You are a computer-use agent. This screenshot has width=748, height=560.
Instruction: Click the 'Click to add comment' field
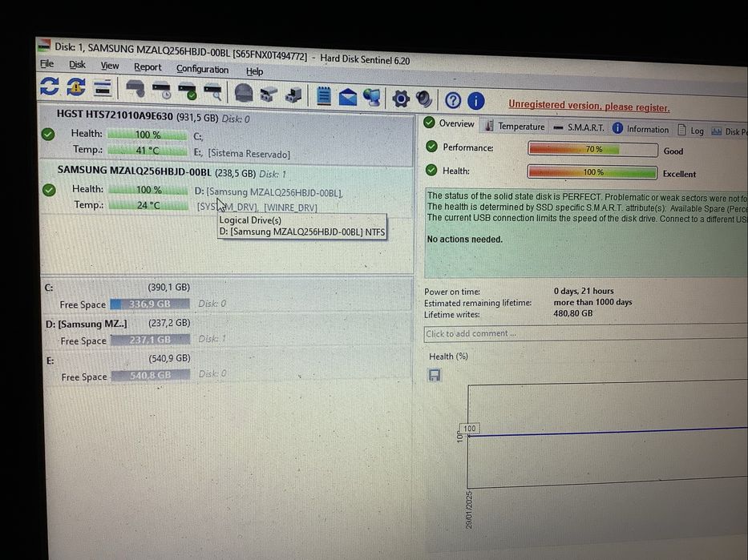coord(585,334)
